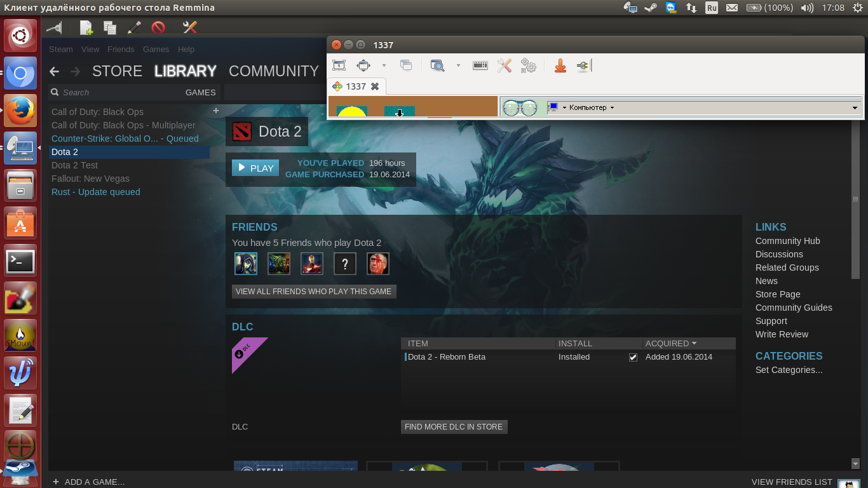Image resolution: width=868 pixels, height=488 pixels.
Task: Open VIEW FRIENDS LIST at bottom right
Action: click(x=792, y=482)
